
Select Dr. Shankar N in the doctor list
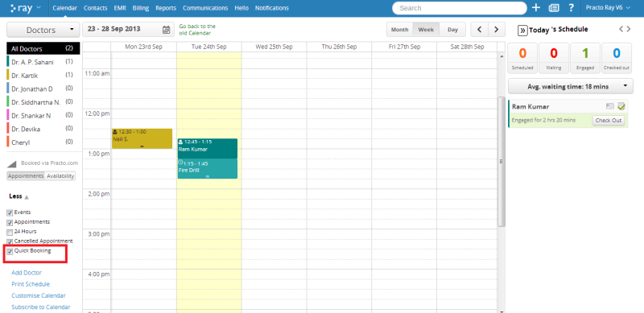point(43,115)
